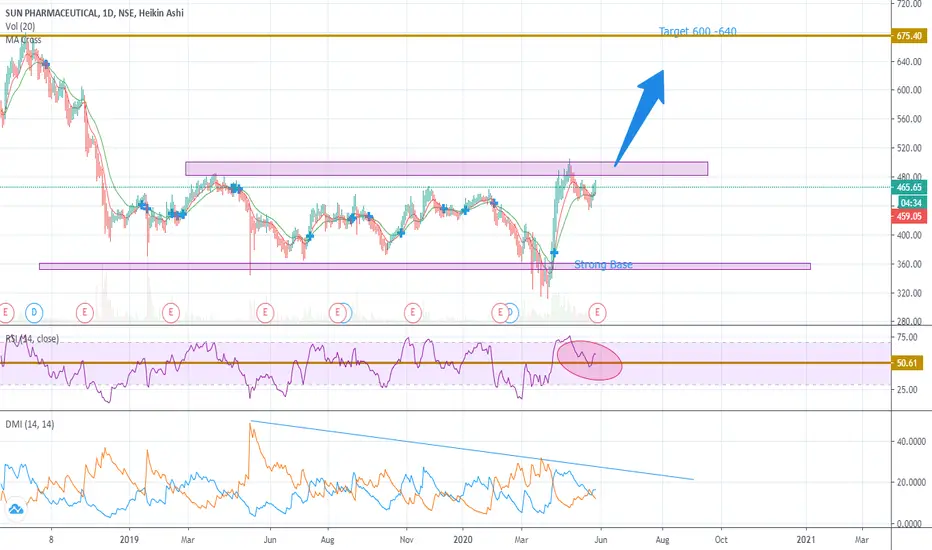This screenshot has height=550, width=932.
Task: Select the 'Target 600 -640' text annotation
Action: pyautogui.click(x=698, y=31)
